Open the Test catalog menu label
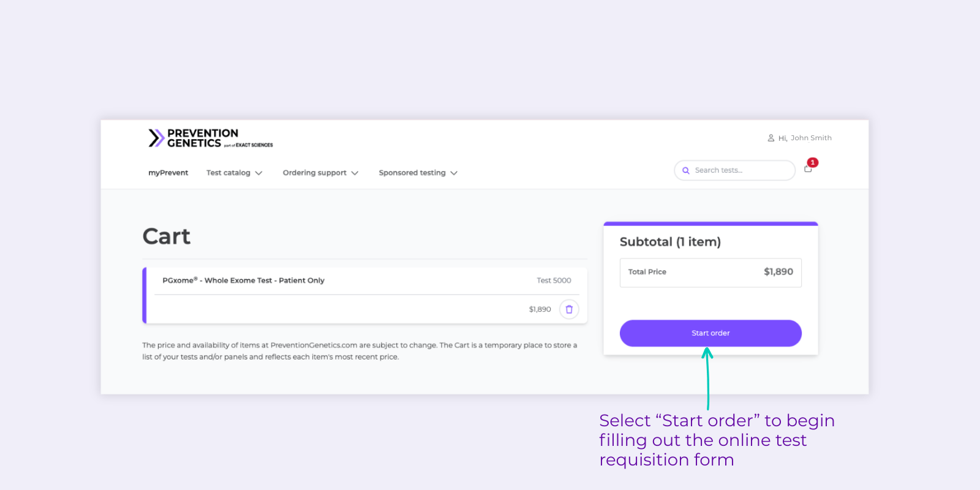This screenshot has height=490, width=980. pyautogui.click(x=228, y=173)
